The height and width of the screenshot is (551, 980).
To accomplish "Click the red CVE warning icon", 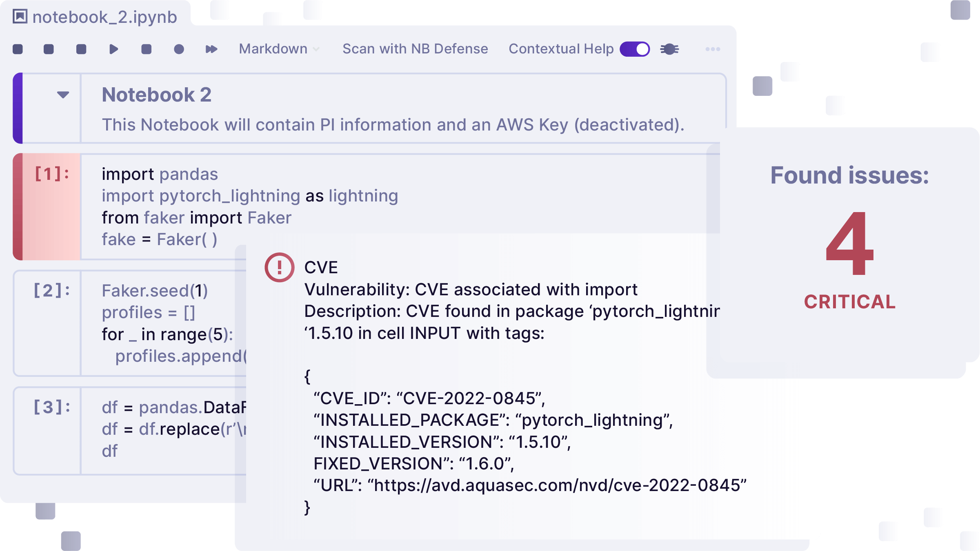I will 279,268.
